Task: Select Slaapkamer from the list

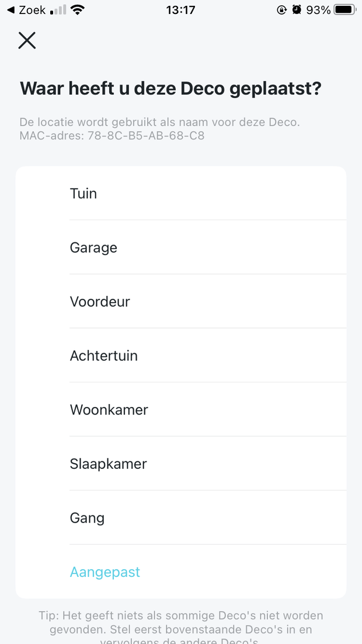Action: pyautogui.click(x=181, y=464)
